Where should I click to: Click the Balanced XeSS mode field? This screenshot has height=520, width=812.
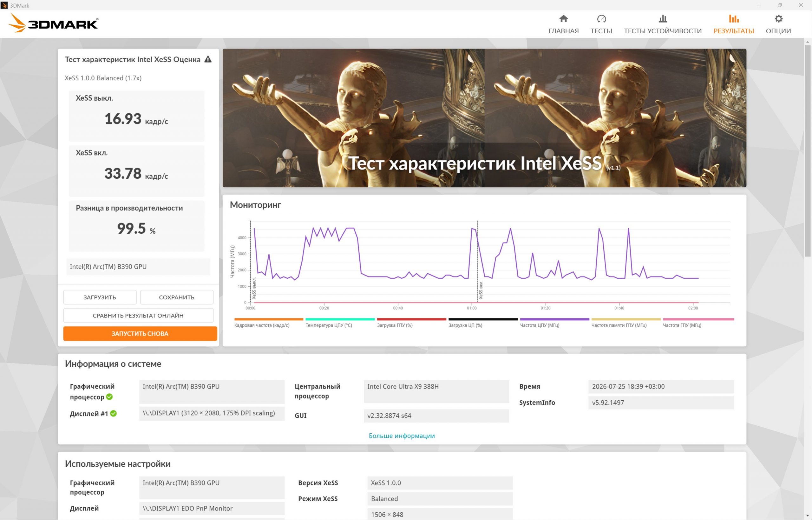(x=440, y=499)
